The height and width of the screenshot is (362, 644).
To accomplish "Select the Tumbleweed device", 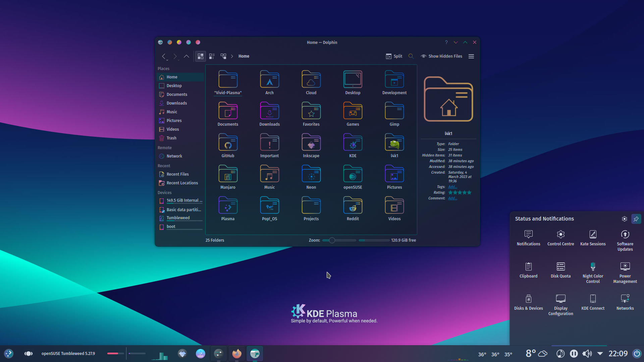I will [x=180, y=218].
